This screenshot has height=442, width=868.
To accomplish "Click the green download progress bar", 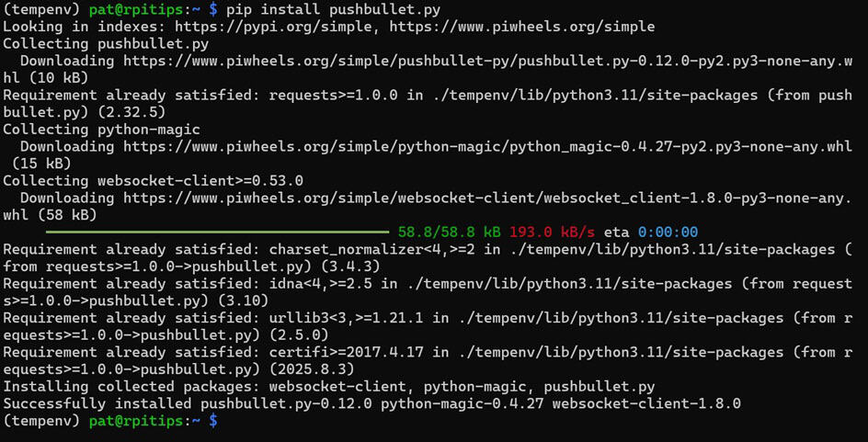I will coord(217,232).
